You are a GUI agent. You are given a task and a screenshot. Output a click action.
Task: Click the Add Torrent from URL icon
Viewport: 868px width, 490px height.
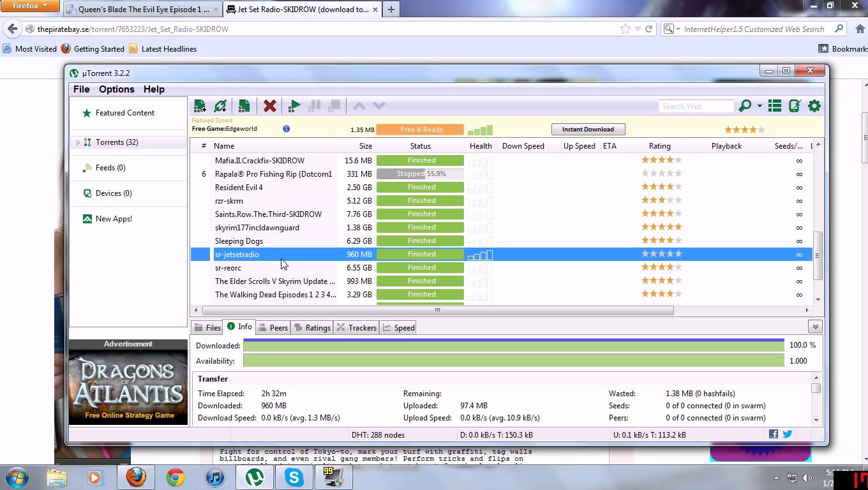click(221, 106)
